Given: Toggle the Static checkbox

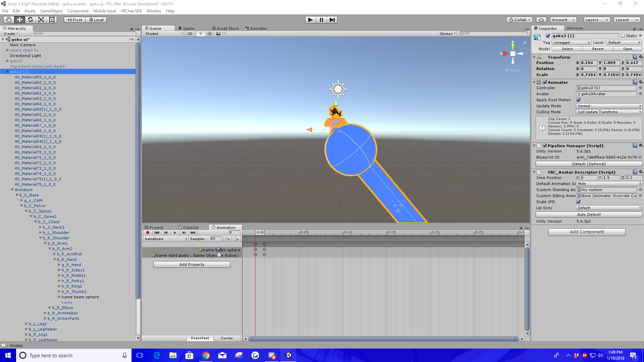Looking at the screenshot, I should (623, 36).
